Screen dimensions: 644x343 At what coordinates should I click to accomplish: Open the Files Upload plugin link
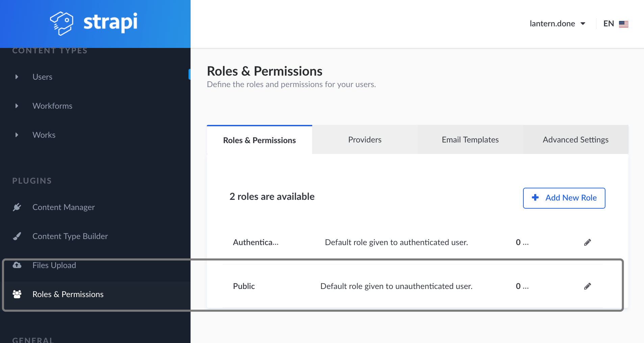click(x=54, y=265)
